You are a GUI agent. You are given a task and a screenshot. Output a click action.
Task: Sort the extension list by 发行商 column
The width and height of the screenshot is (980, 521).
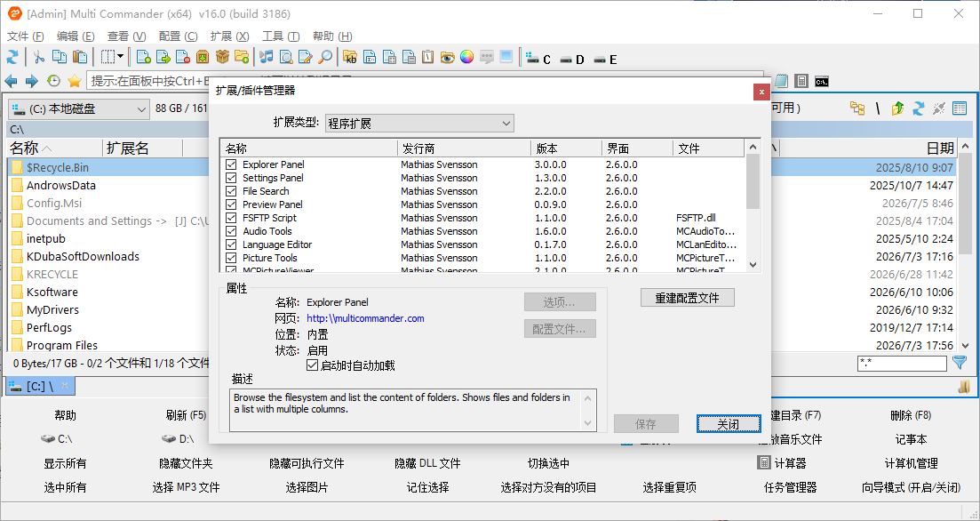click(x=465, y=148)
